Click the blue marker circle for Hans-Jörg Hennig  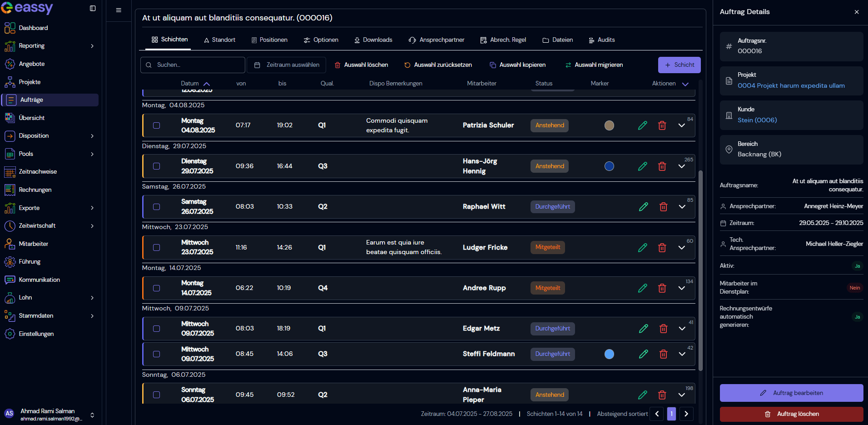tap(609, 166)
